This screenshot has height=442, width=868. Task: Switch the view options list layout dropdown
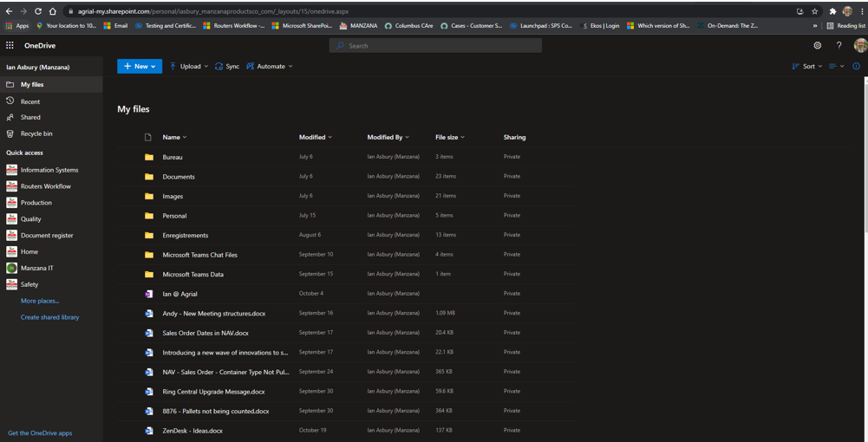(837, 67)
